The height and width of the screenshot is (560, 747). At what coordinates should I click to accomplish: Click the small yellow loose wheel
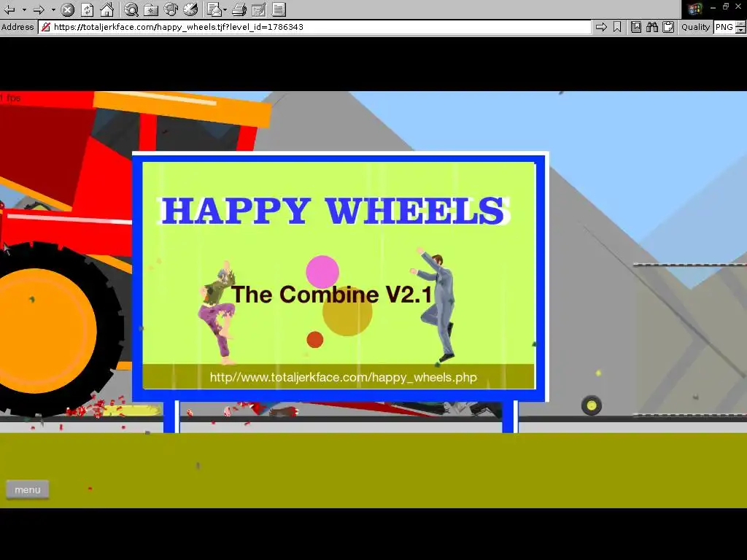592,405
